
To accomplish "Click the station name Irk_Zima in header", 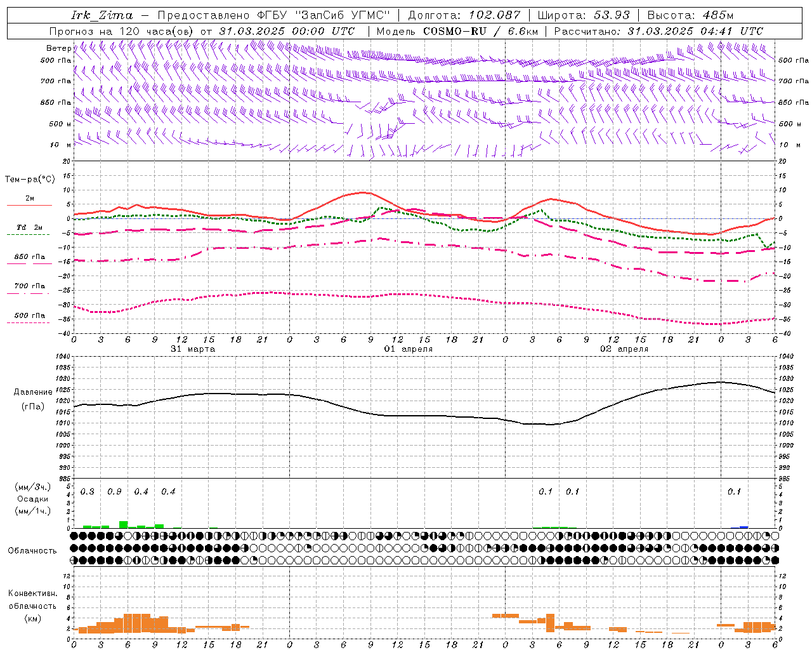I will 102,15.
